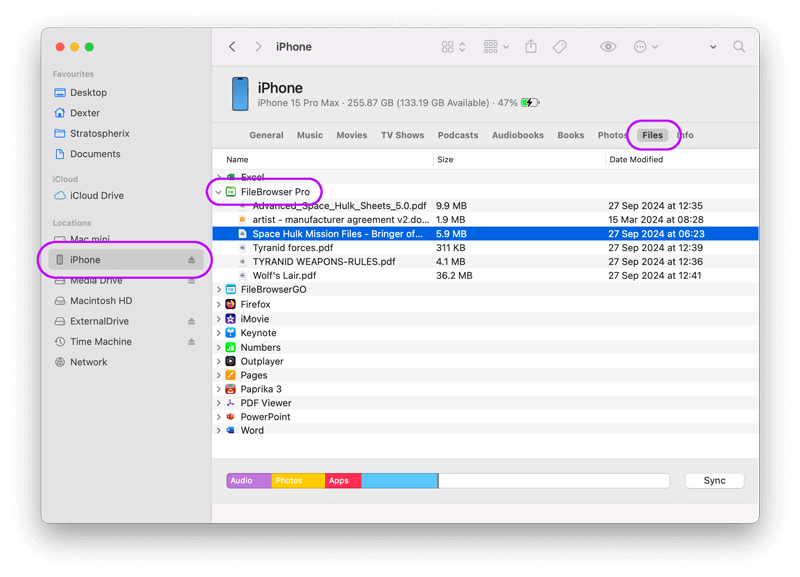Click the Tags icon in toolbar
The width and height of the screenshot is (800, 577).
[560, 47]
